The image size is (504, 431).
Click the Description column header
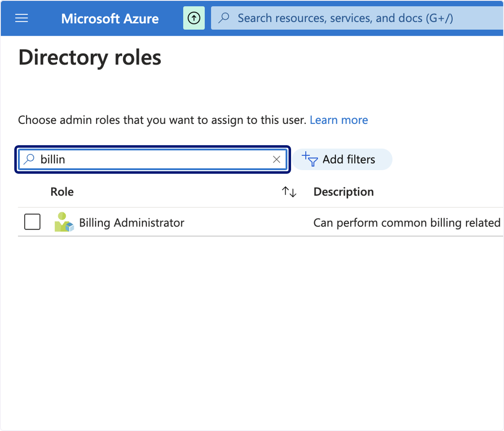[344, 192]
